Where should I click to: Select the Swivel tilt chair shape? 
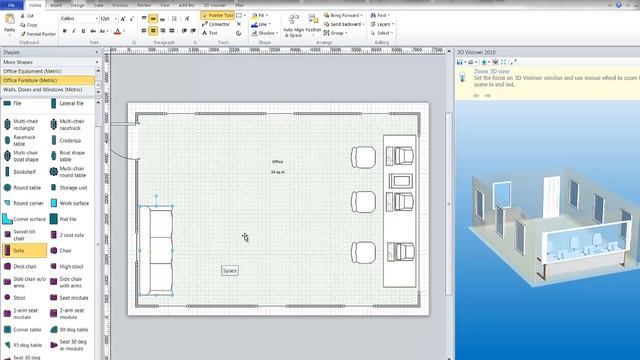coord(24,235)
